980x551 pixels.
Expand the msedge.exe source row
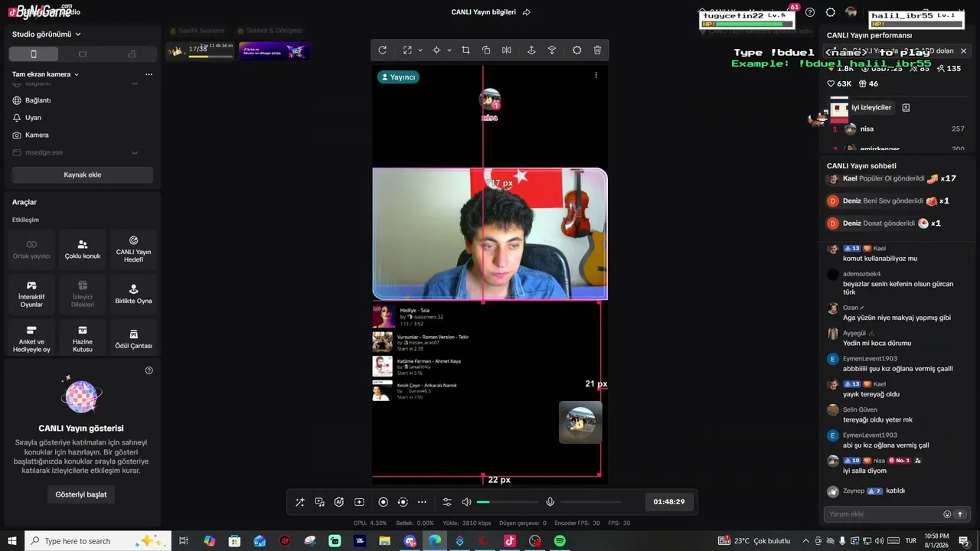[135, 152]
